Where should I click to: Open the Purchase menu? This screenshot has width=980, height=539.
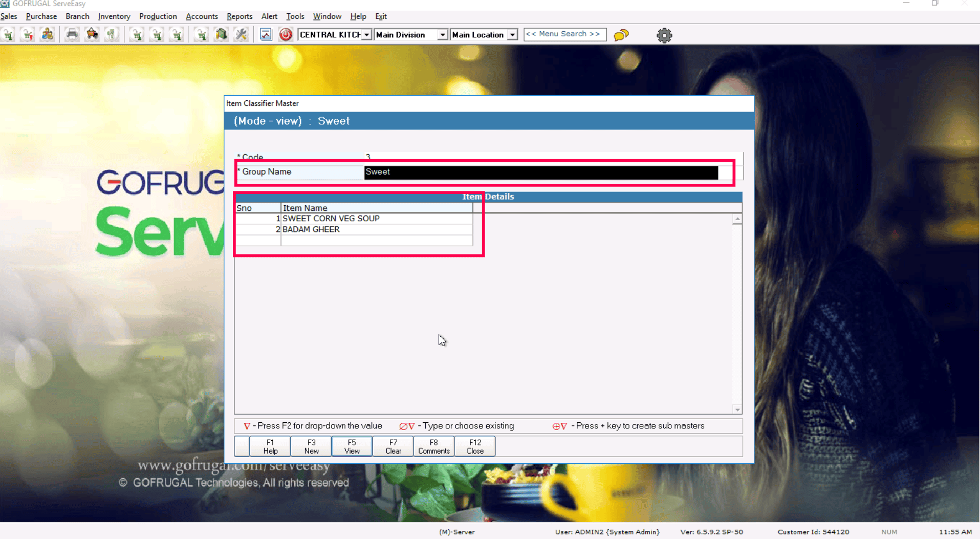tap(41, 16)
